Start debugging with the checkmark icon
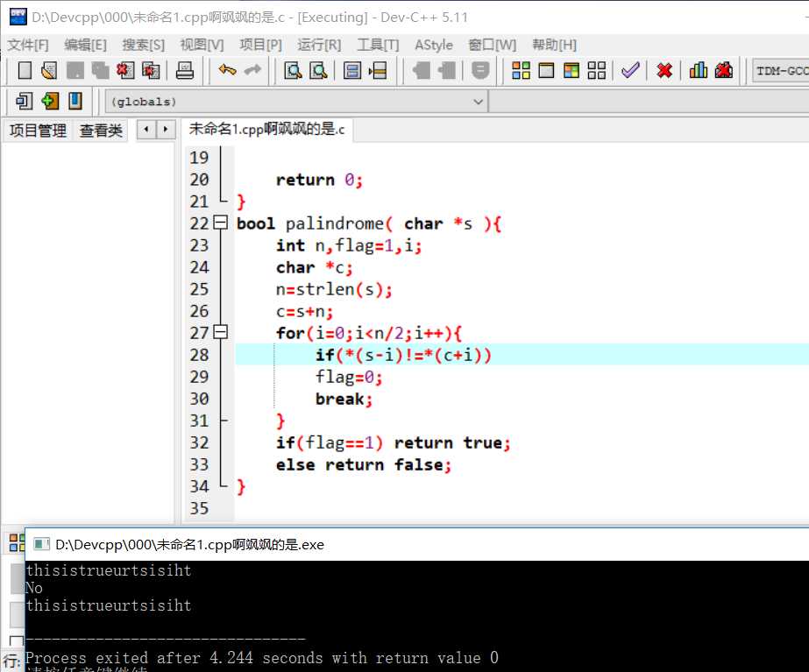The width and height of the screenshot is (809, 672). coord(630,70)
